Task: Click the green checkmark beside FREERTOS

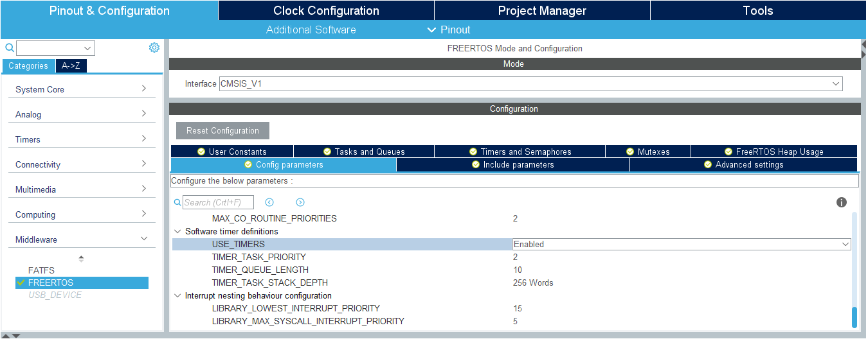Action: click(21, 282)
